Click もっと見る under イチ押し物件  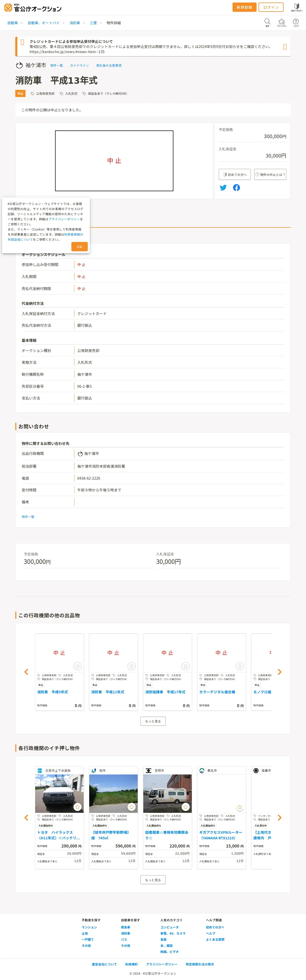[153, 880]
